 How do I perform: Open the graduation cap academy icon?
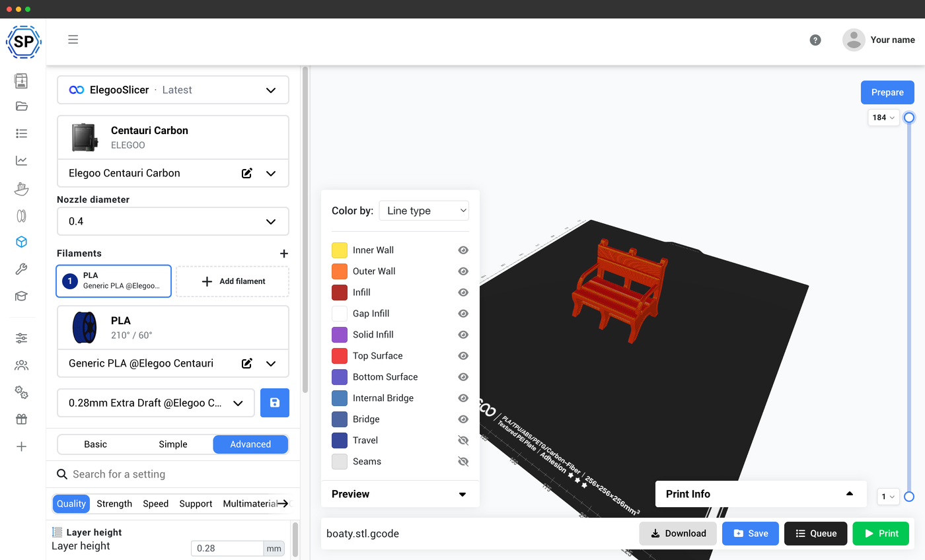[21, 297]
